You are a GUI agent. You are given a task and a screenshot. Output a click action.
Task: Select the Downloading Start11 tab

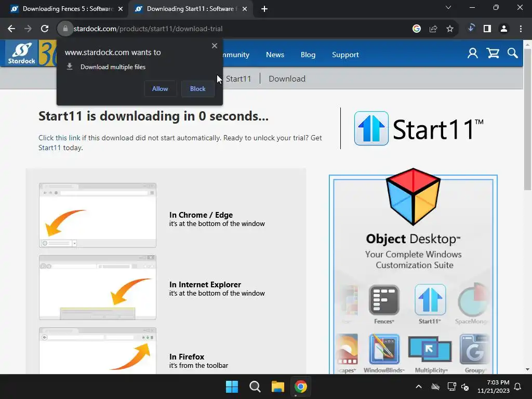[190, 9]
